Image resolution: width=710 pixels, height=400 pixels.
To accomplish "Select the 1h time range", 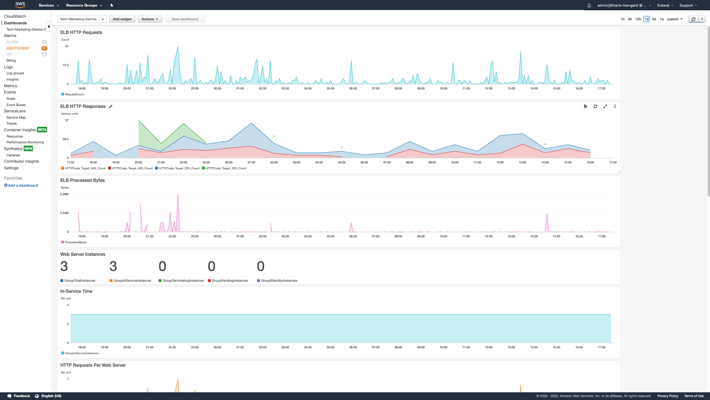I will coord(623,19).
